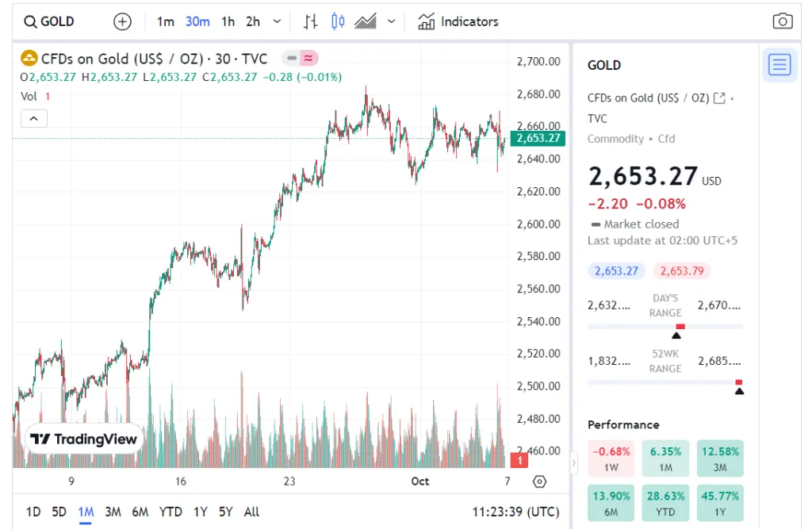Select the 5D date range
This screenshot has width=812, height=529.
(59, 512)
